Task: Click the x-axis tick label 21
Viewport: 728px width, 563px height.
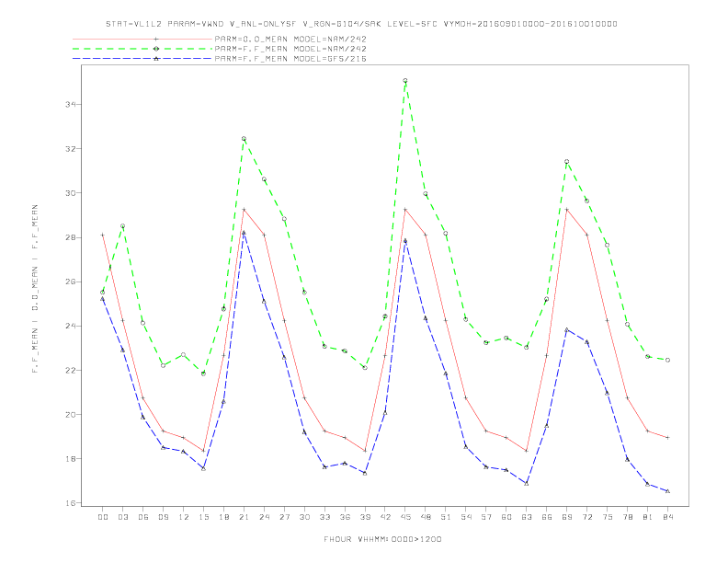Action: coord(244,517)
